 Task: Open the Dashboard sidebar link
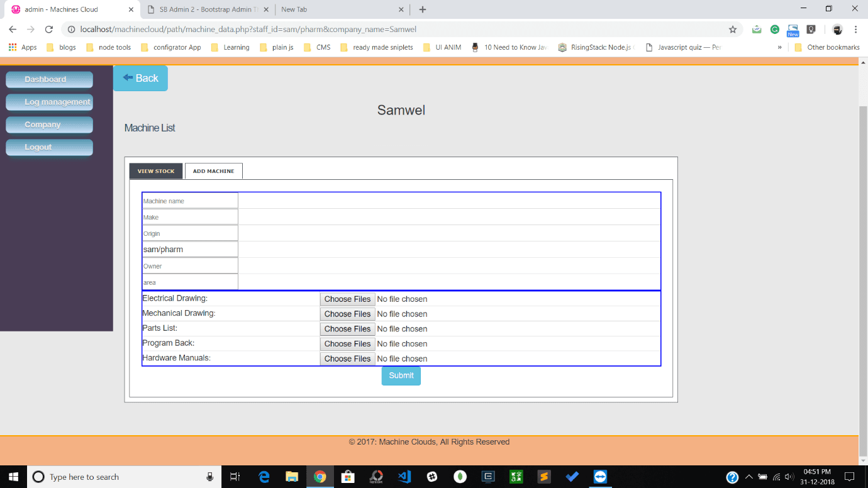(50, 79)
